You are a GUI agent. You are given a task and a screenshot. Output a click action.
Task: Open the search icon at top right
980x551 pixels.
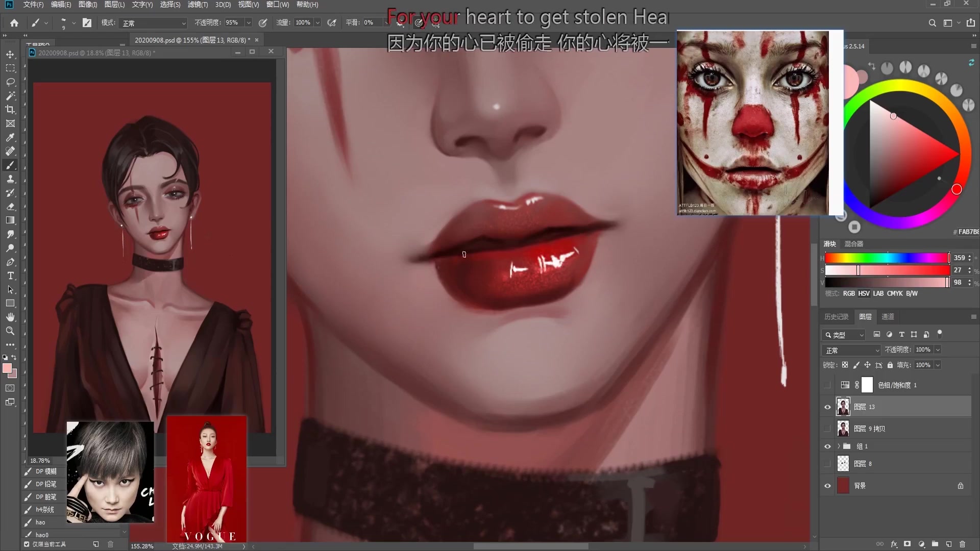(x=932, y=23)
